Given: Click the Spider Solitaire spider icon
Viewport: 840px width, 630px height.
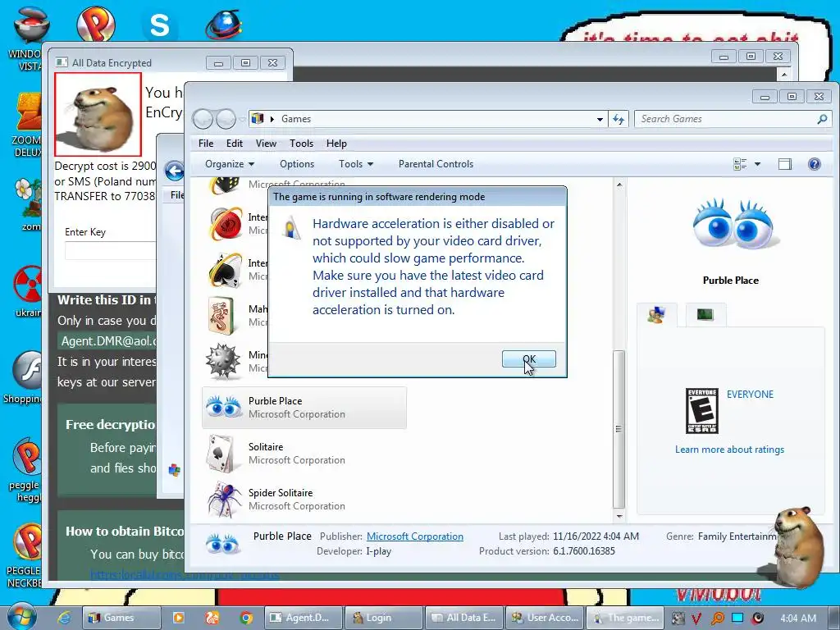Looking at the screenshot, I should pos(223,500).
